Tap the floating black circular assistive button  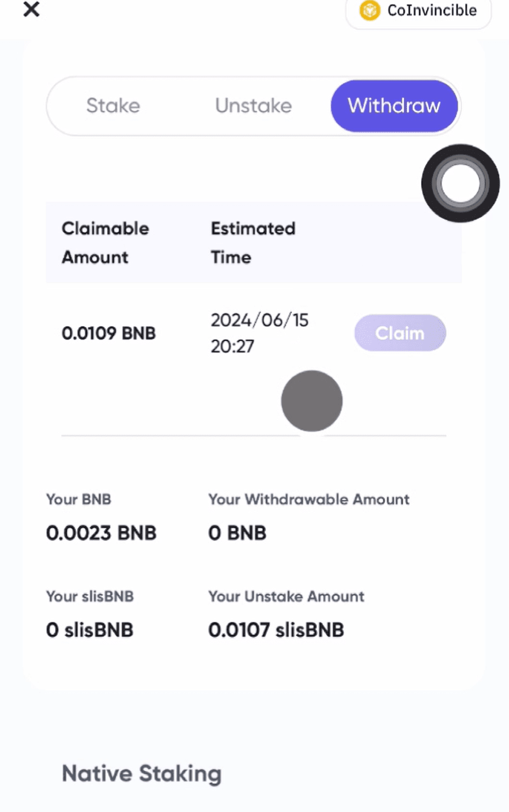[459, 184]
